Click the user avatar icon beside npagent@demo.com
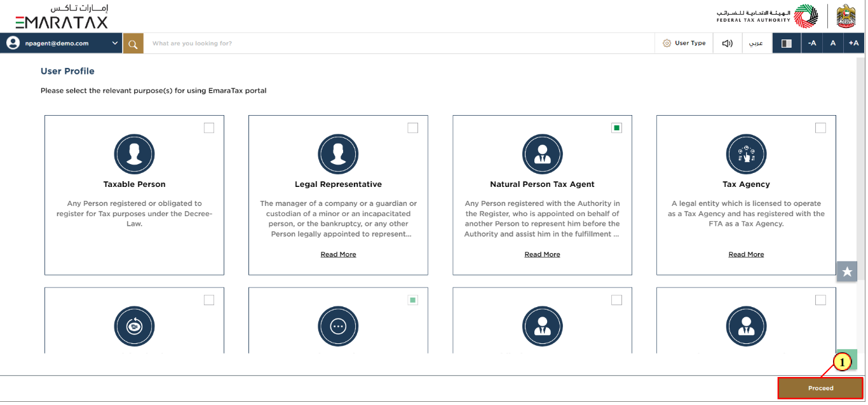Image resolution: width=868 pixels, height=405 pixels. (x=13, y=43)
